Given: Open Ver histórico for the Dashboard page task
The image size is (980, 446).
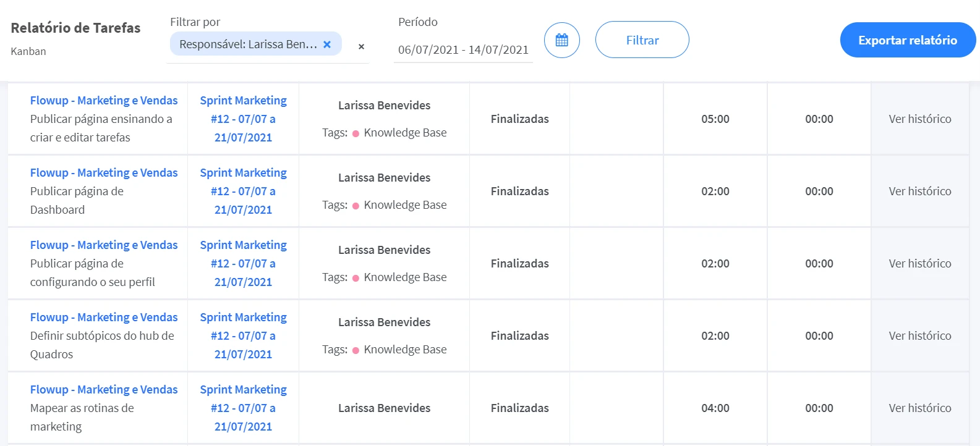Looking at the screenshot, I should point(919,191).
